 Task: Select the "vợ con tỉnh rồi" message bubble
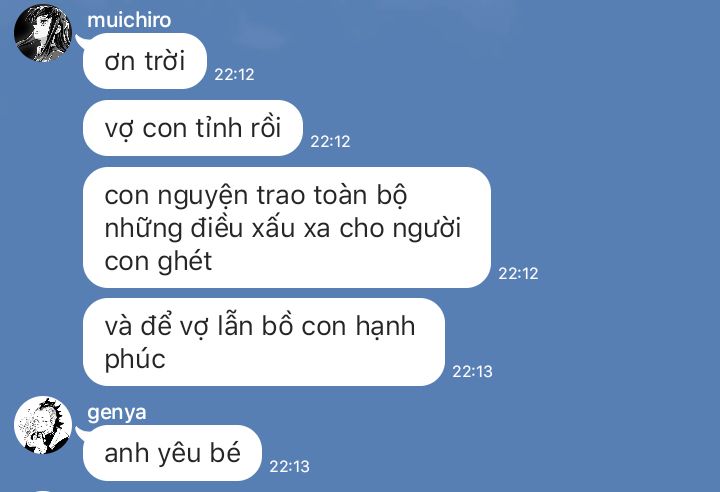(x=192, y=128)
